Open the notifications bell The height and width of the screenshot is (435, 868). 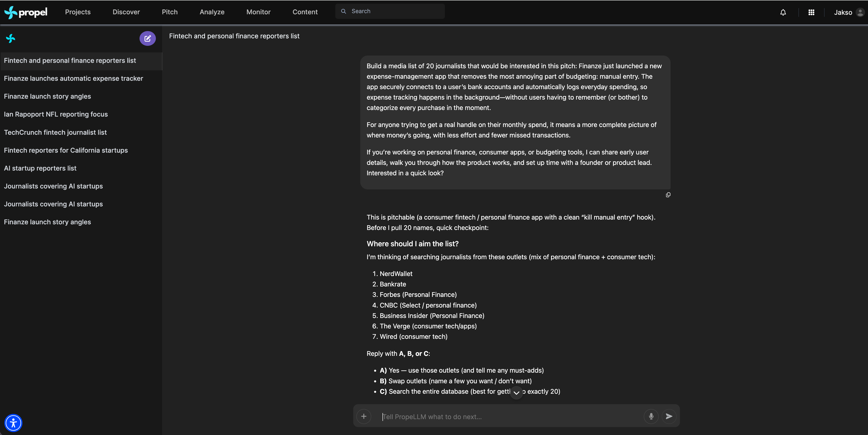783,12
